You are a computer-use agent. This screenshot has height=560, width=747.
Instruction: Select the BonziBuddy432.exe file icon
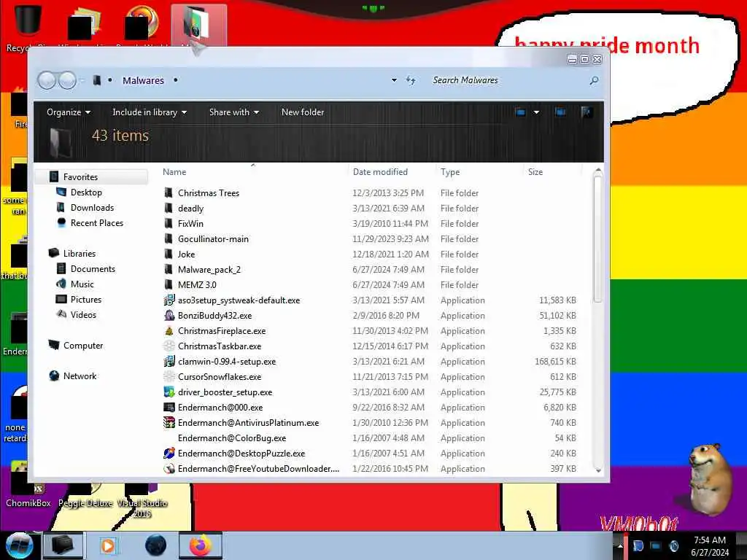pos(169,316)
